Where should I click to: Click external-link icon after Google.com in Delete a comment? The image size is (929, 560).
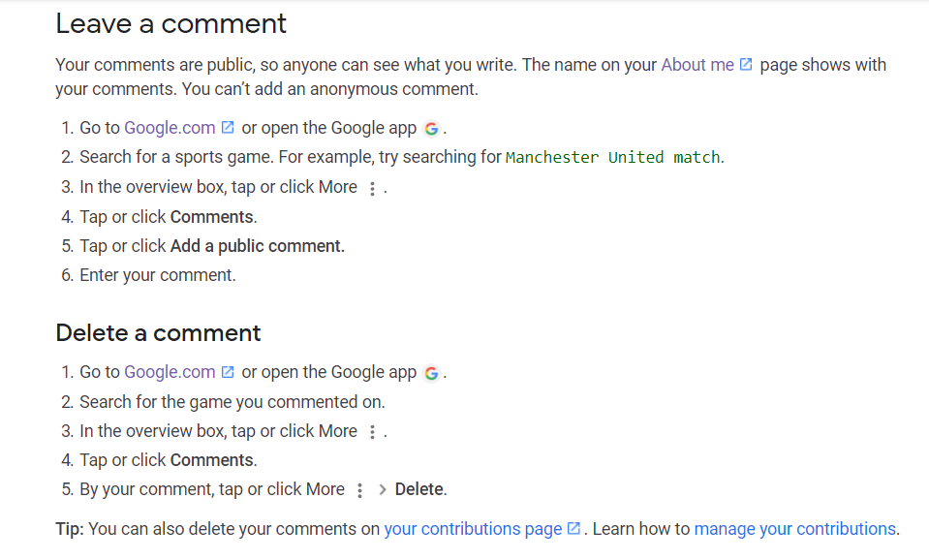pos(228,372)
